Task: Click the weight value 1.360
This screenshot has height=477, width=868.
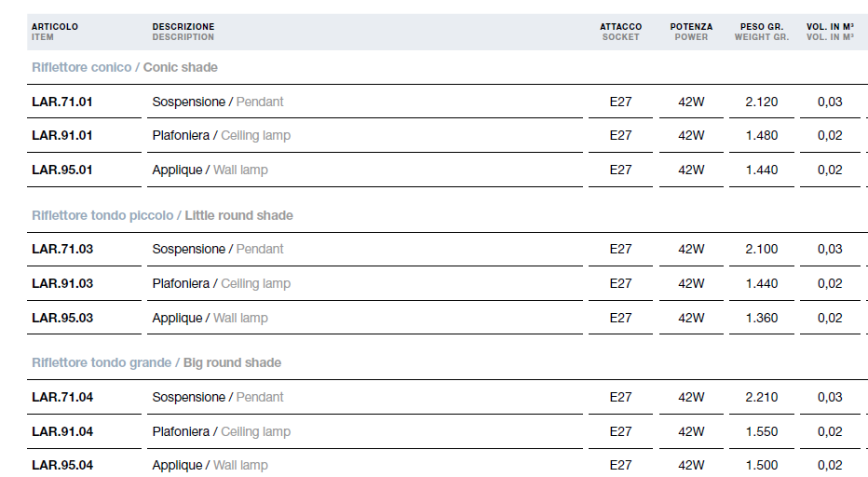Action: pos(761,318)
